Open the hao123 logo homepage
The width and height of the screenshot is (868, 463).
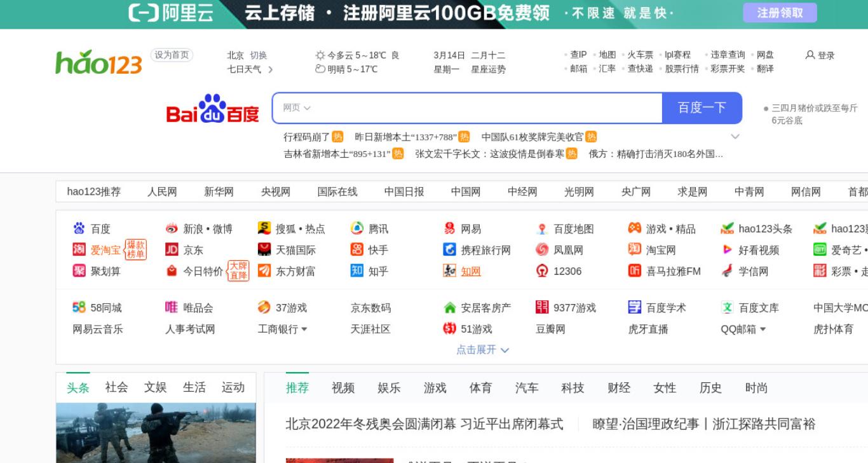click(x=98, y=62)
